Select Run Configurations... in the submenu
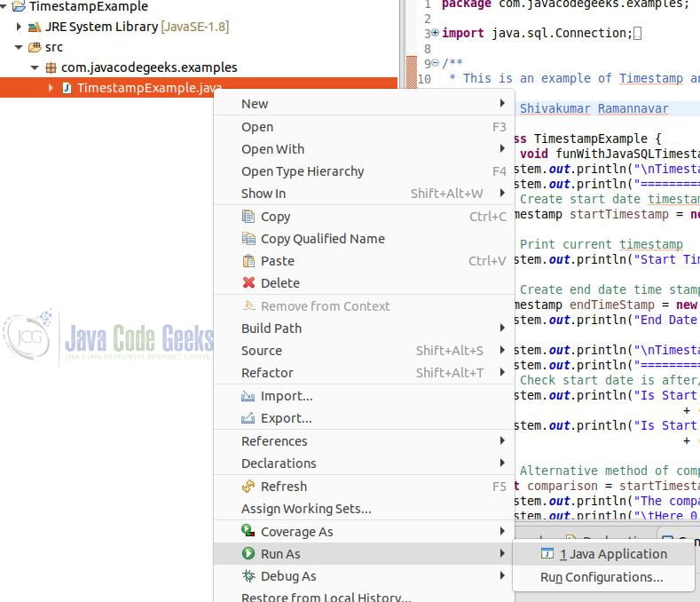Image resolution: width=700 pixels, height=602 pixels. pyautogui.click(x=603, y=577)
